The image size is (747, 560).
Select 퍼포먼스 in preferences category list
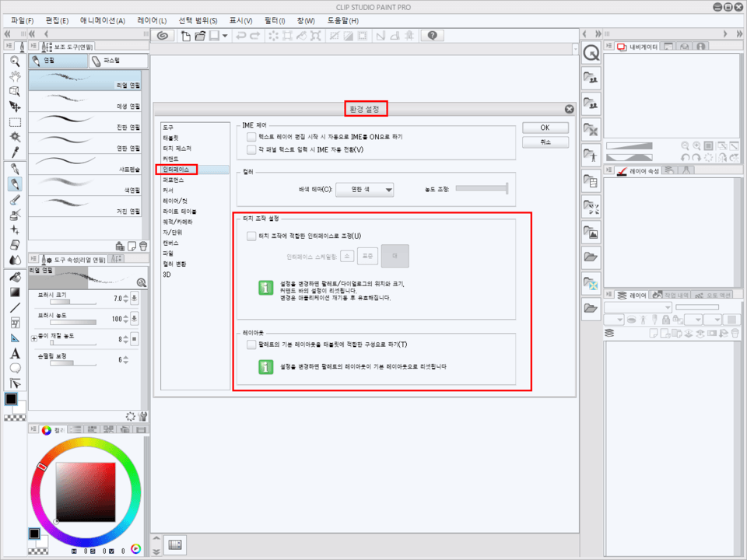pos(173,180)
